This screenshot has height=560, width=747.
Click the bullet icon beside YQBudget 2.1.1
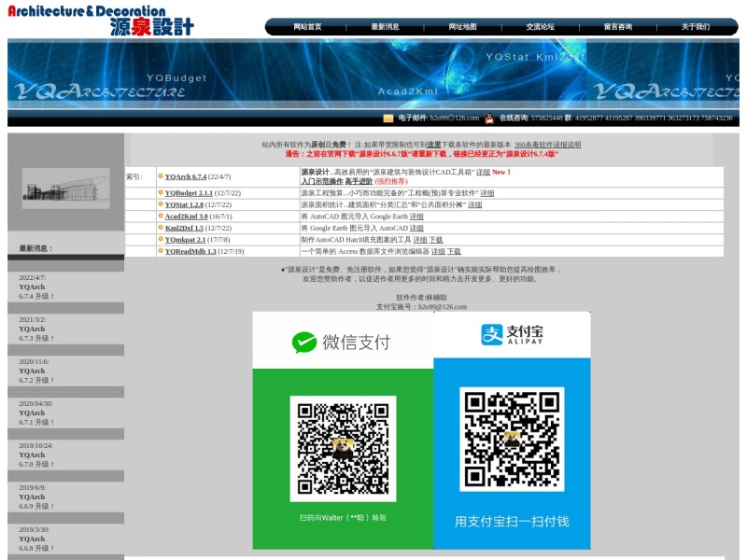[161, 192]
